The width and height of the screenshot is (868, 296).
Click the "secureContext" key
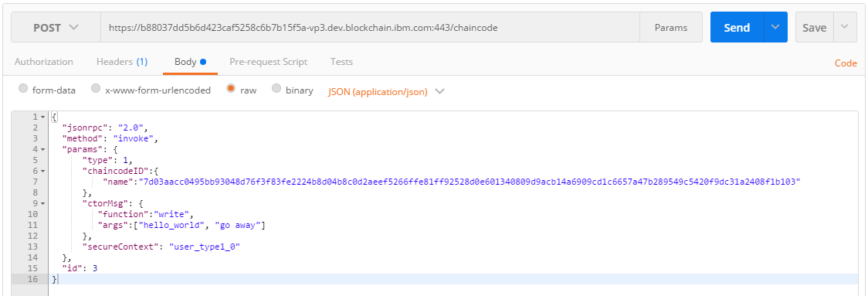click(120, 247)
